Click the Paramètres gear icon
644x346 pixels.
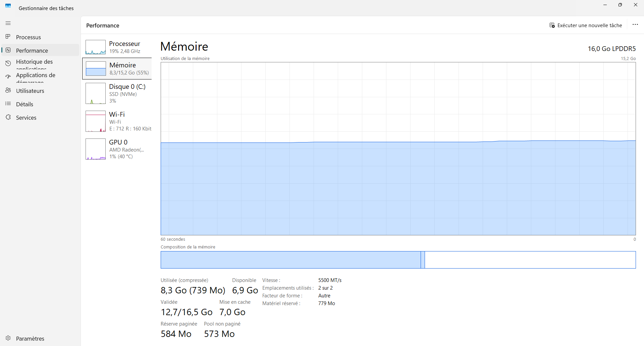tap(8, 338)
